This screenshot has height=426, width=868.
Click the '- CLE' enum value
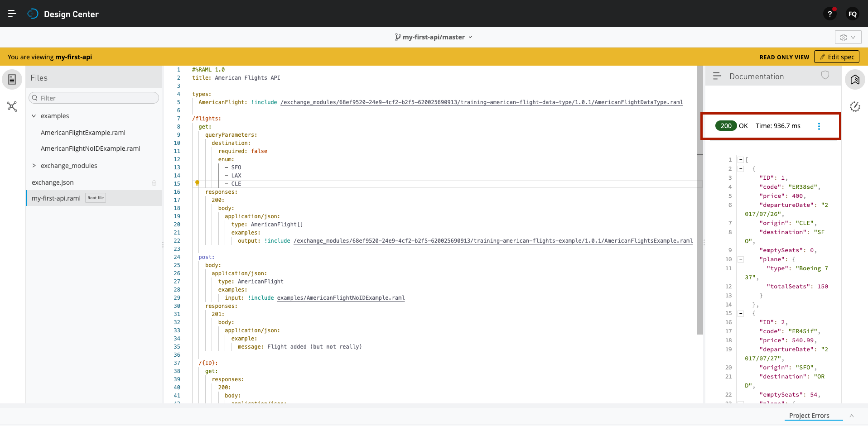[x=233, y=184]
